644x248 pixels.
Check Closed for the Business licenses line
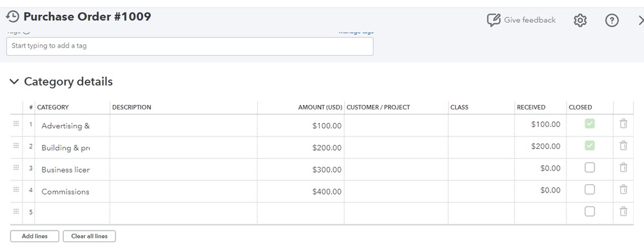pyautogui.click(x=589, y=167)
